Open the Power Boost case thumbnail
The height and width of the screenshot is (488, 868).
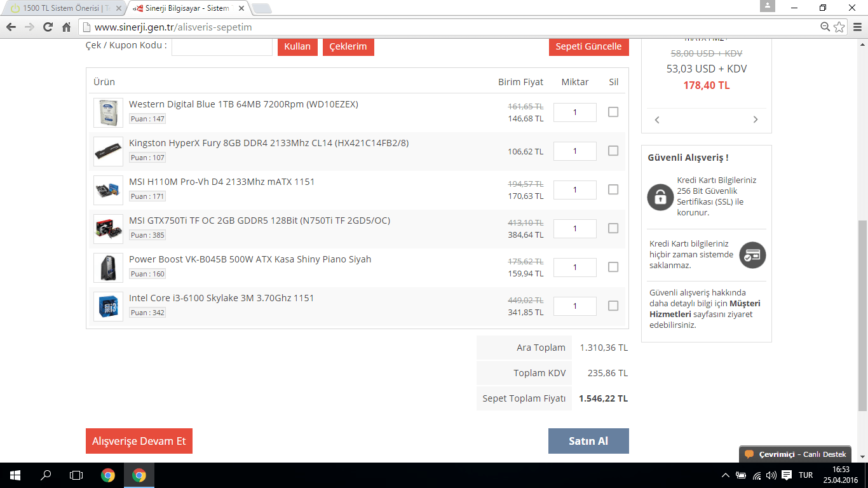[108, 268]
